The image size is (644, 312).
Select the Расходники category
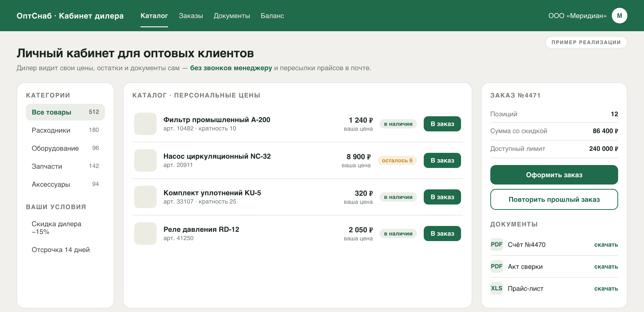(65, 130)
